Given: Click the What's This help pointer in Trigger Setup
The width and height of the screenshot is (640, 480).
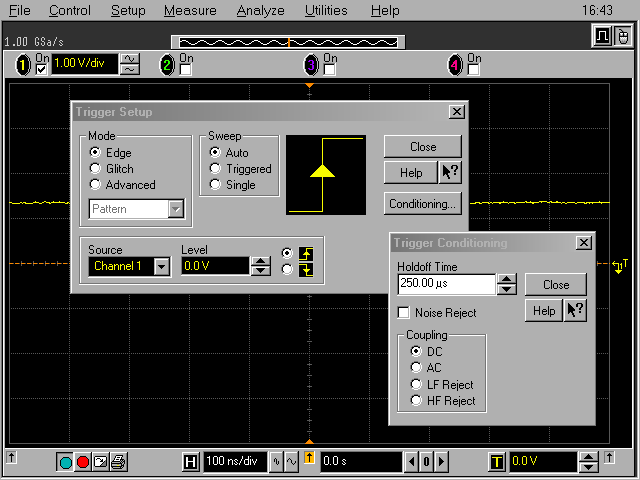Looking at the screenshot, I should [x=450, y=173].
